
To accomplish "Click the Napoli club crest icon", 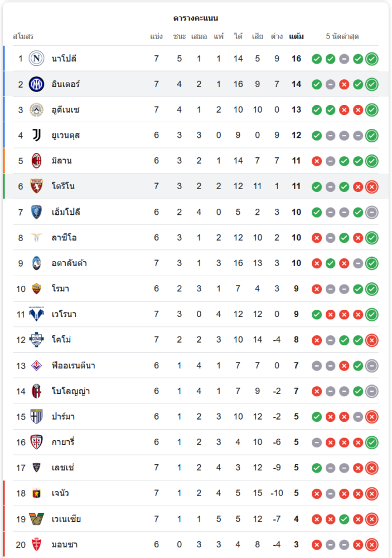I will (x=36, y=59).
